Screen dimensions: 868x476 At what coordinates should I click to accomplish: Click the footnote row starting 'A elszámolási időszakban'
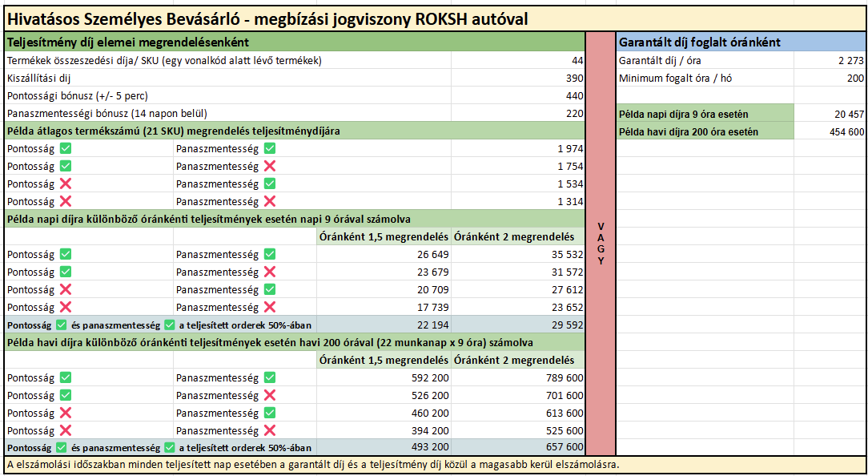[x=312, y=465]
